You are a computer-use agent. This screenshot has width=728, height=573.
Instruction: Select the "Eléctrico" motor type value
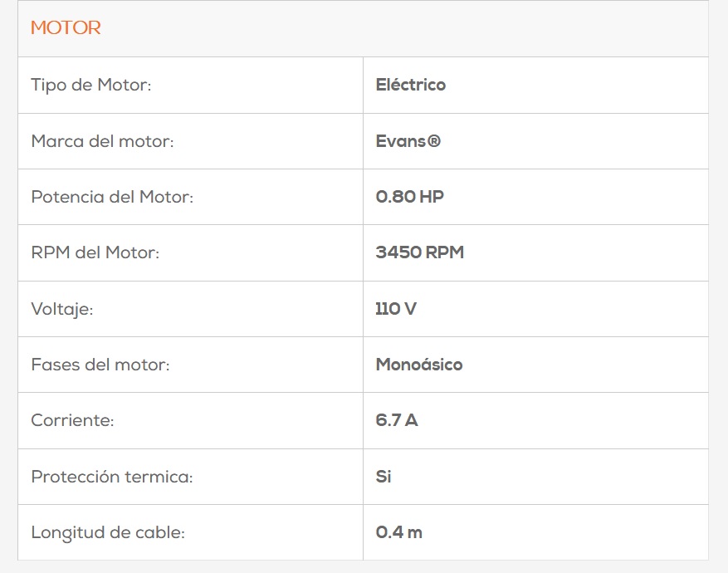tap(410, 85)
